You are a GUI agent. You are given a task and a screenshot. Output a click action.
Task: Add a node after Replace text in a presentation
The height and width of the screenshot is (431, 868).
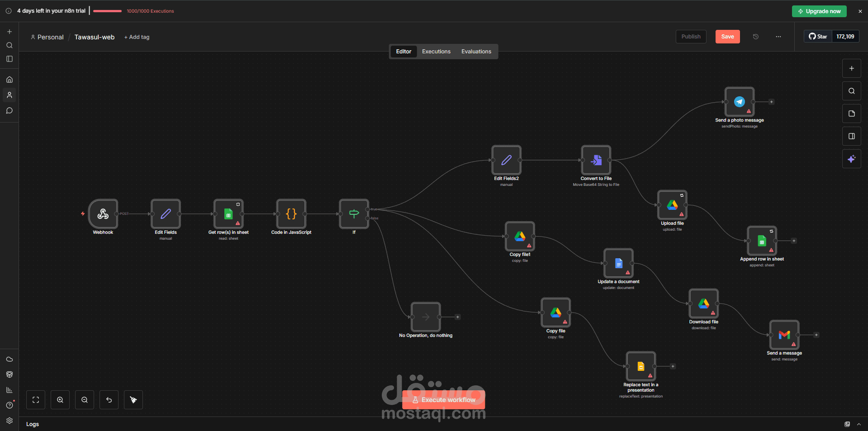click(x=673, y=366)
